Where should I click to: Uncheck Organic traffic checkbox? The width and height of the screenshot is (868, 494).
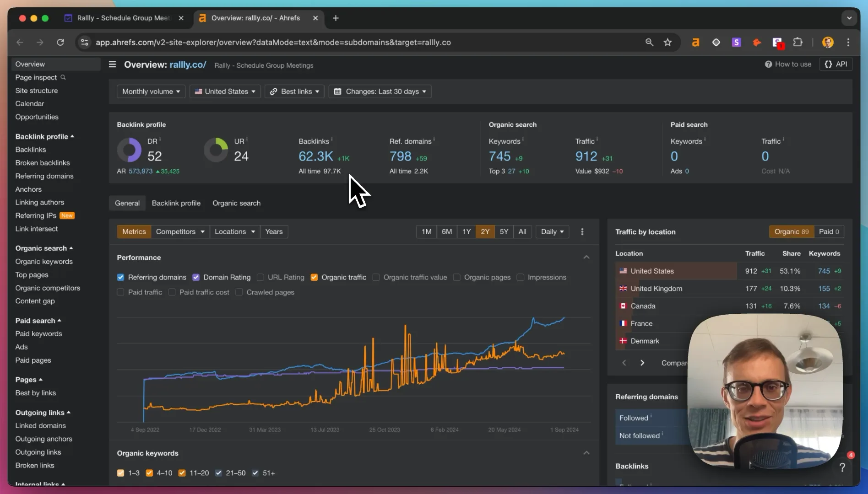coord(314,277)
